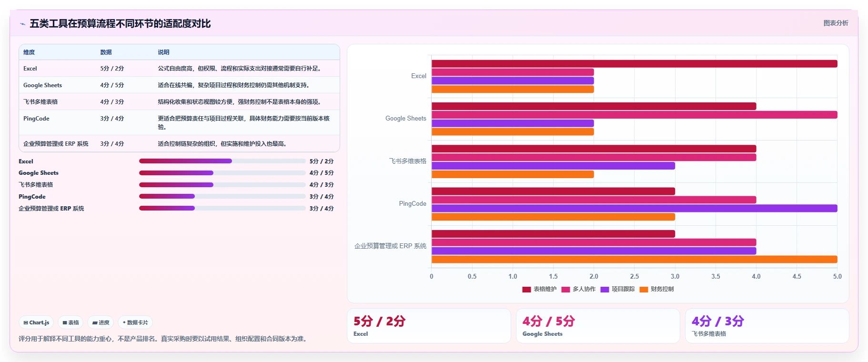Click Excel's 表格维护 bar in the chart
868x362 pixels.
tap(634, 64)
